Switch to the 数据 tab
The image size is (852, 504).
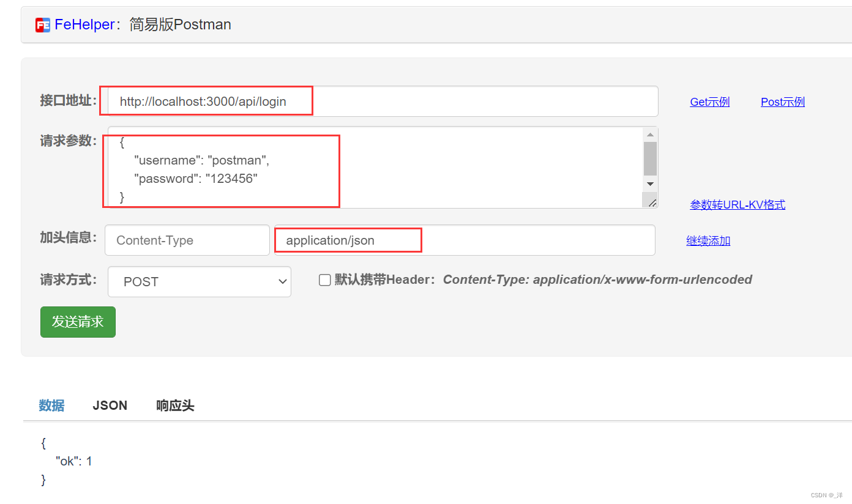51,406
